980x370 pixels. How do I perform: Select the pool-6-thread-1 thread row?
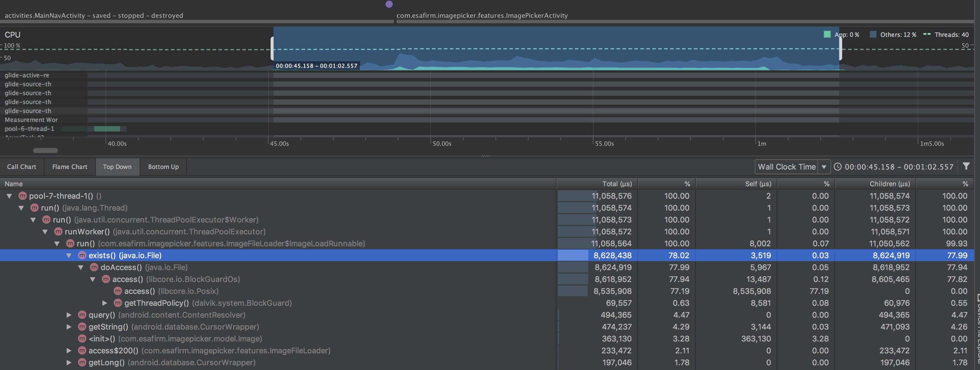click(29, 128)
